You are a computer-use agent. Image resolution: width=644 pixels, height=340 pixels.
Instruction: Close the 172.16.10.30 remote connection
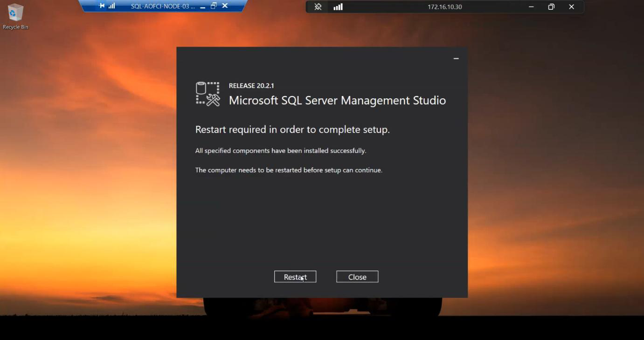pos(571,7)
